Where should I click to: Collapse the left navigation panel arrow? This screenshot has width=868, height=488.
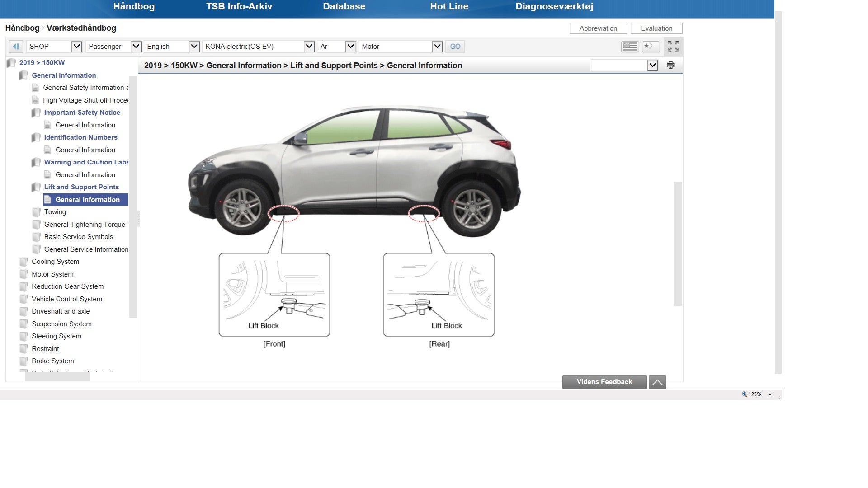point(16,47)
